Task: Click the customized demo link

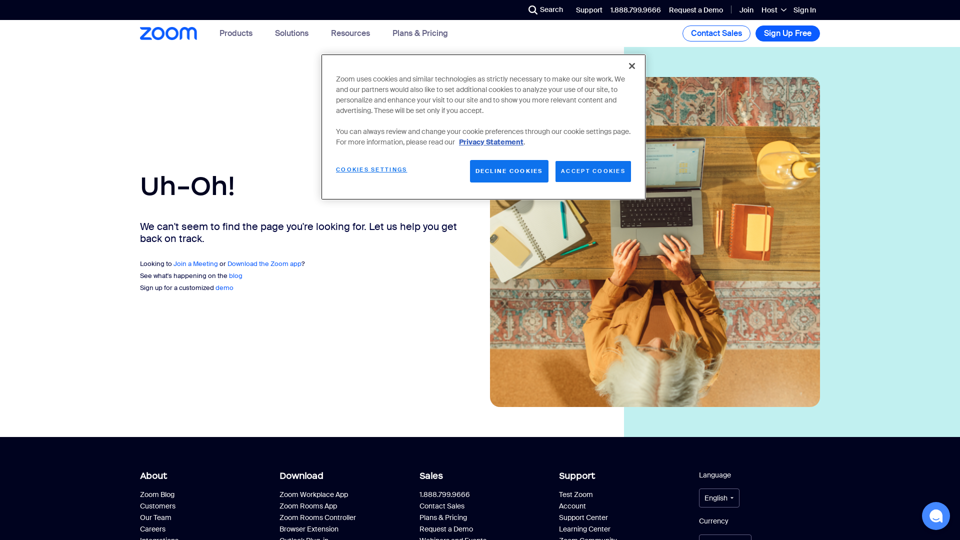Action: [224, 288]
